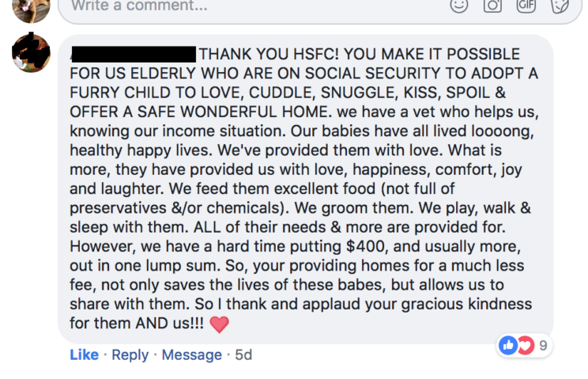Open the blacked-out commenter name profile
The height and width of the screenshot is (379, 588).
click(133, 55)
